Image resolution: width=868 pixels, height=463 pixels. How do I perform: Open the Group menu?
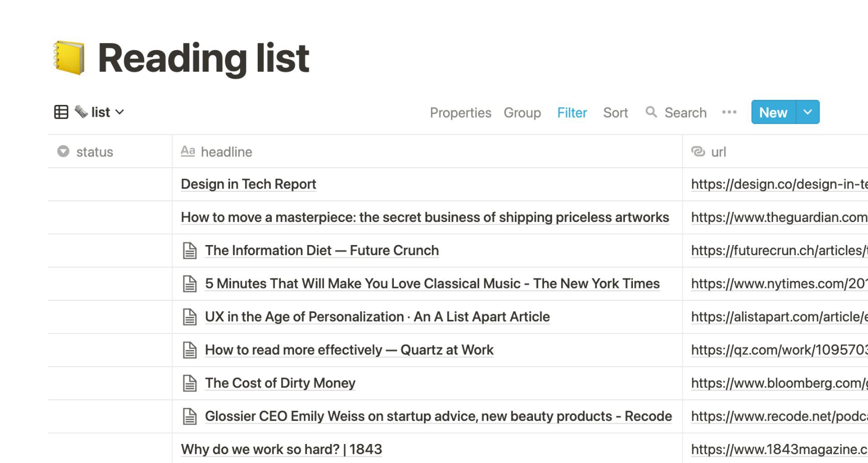522,113
